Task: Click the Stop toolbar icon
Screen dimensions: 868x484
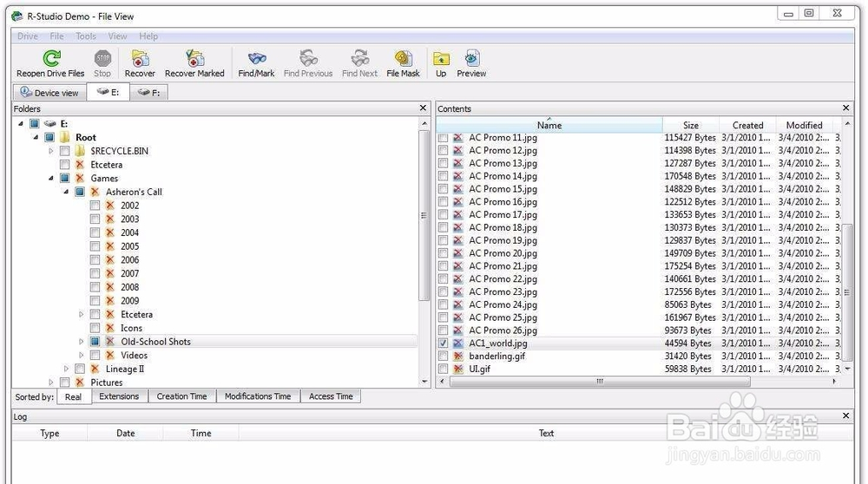Action: 103,58
